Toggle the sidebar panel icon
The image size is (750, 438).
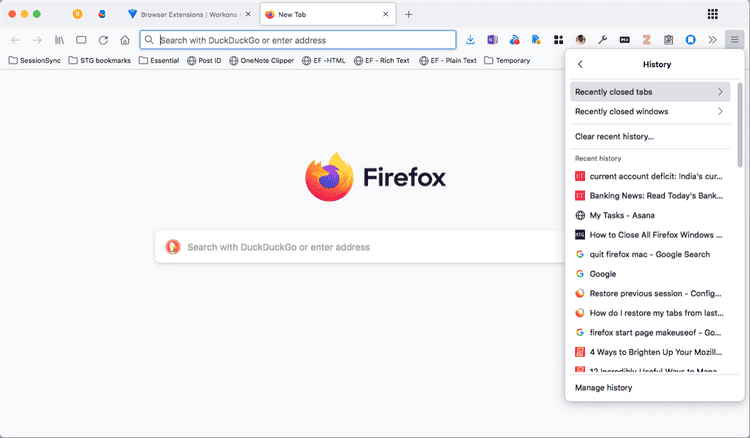pyautogui.click(x=81, y=40)
